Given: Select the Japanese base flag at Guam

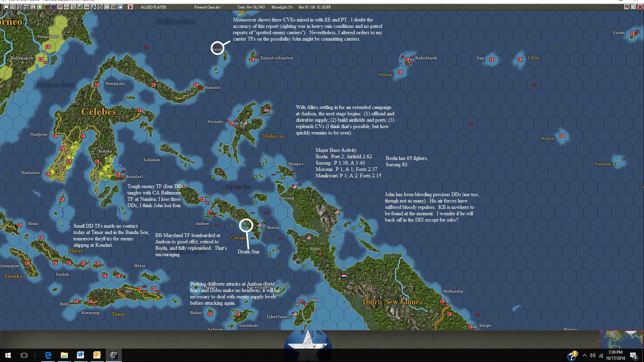Looking at the screenshot, I should pos(632,34).
